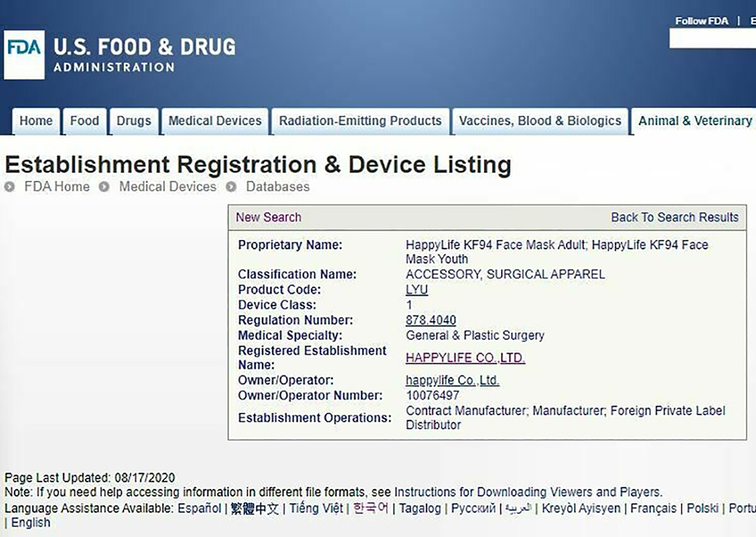Select Español language assistance
This screenshot has height=537, width=756.
coord(199,509)
